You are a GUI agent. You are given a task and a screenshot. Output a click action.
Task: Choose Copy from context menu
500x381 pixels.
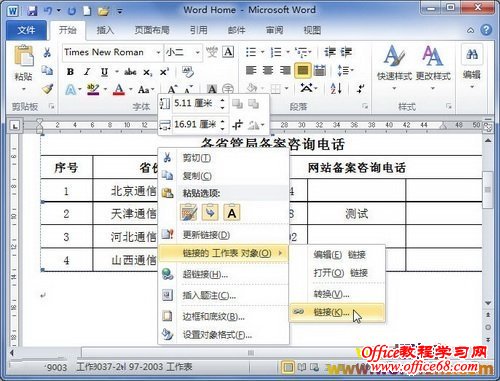(223, 176)
